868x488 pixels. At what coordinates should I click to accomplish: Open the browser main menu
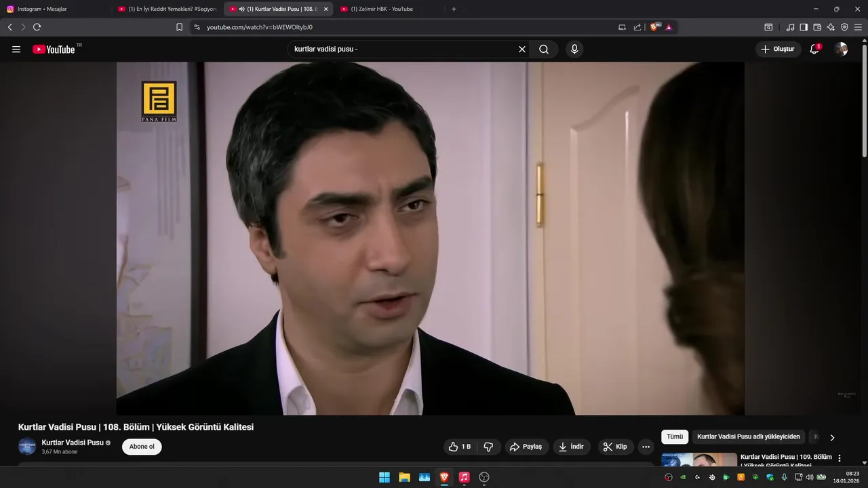(858, 27)
